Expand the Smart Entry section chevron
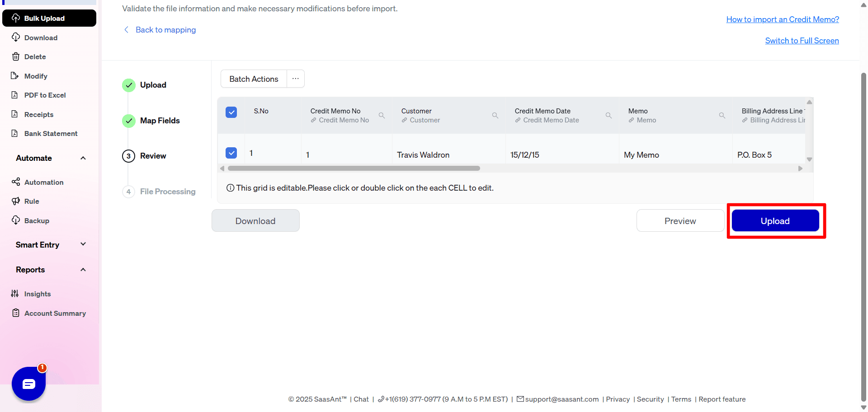Viewport: 868px width, 412px height. pyautogui.click(x=83, y=244)
